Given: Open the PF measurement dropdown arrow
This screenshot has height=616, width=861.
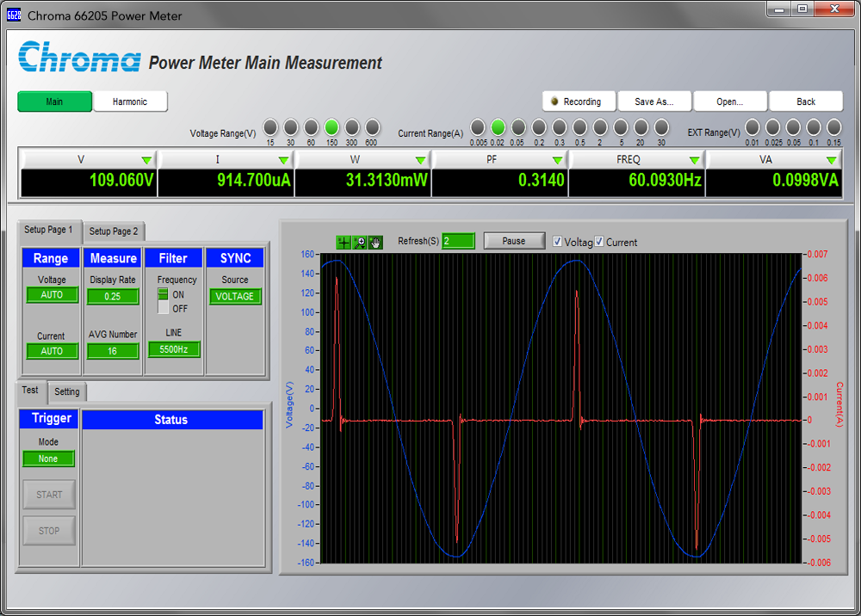Looking at the screenshot, I should (557, 160).
